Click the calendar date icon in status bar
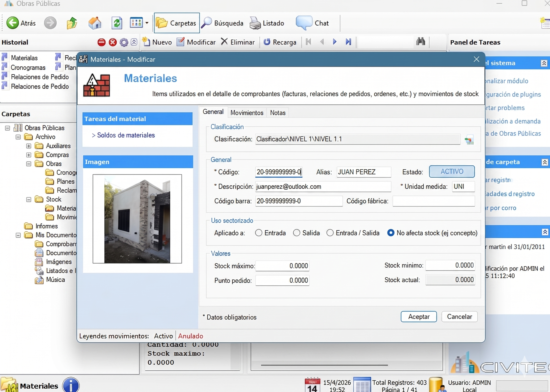This screenshot has width=550, height=392. pyautogui.click(x=312, y=385)
